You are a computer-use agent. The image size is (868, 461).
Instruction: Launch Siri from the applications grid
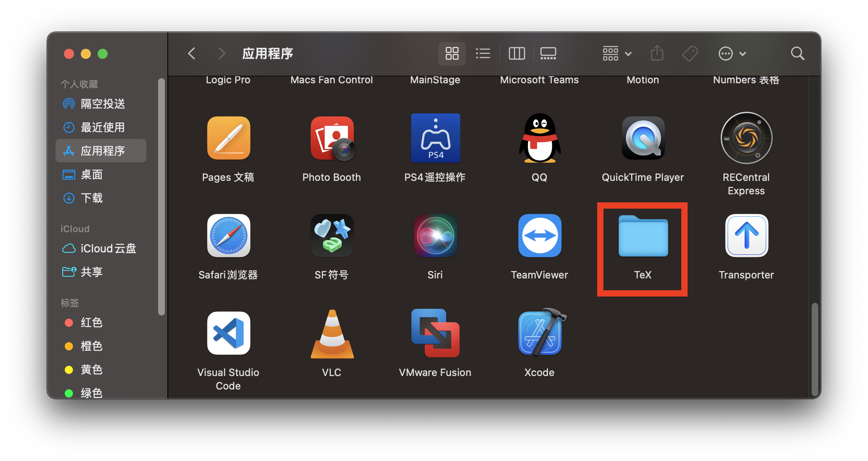tap(435, 236)
